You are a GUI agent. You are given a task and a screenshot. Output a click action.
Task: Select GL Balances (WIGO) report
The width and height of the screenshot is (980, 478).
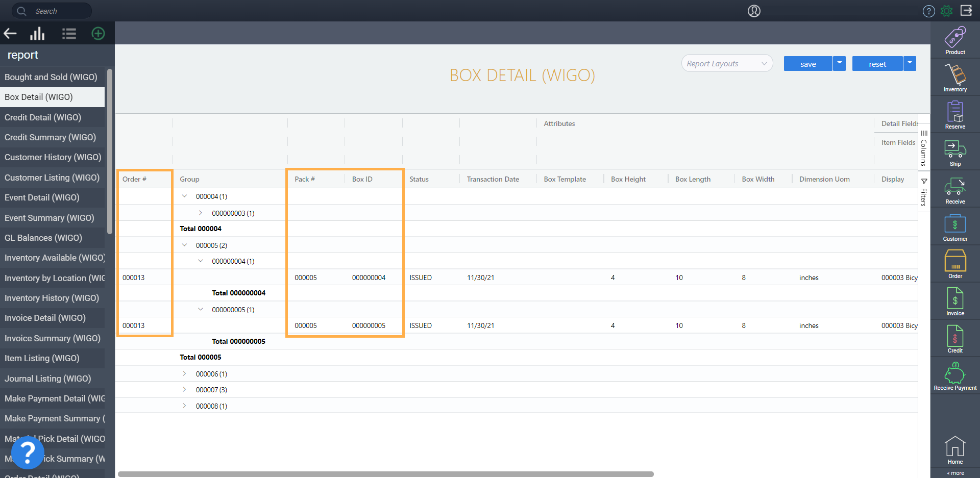click(52, 238)
